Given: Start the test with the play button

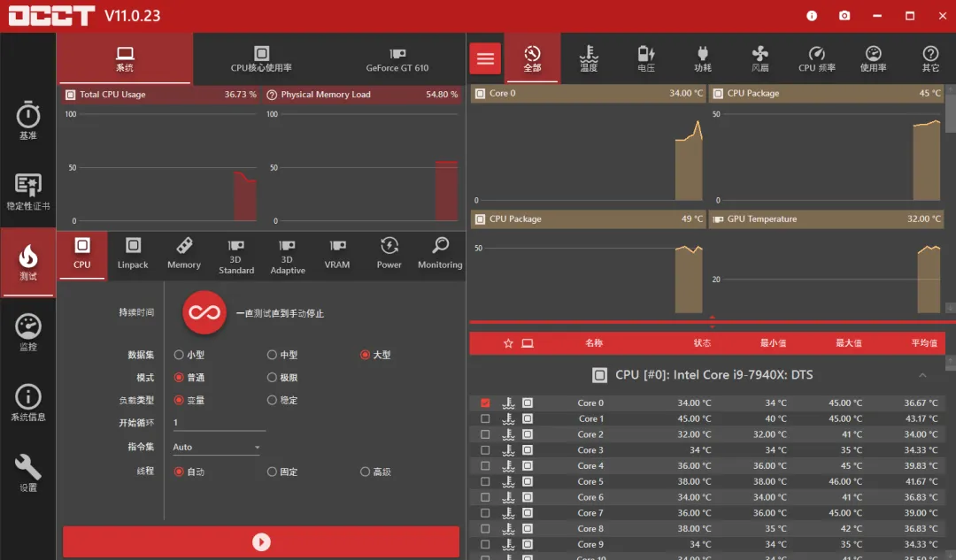Looking at the screenshot, I should (x=260, y=541).
